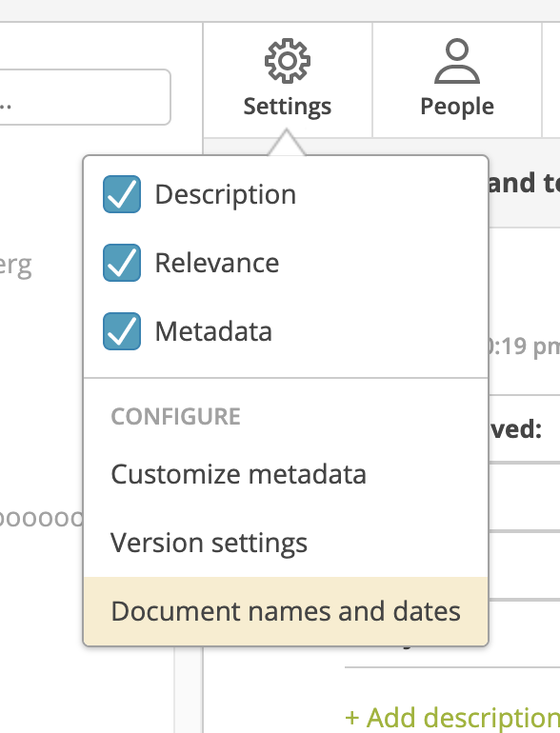Click the field label ending in 'ved:'
Image resolution: width=560 pixels, height=733 pixels.
pos(515,428)
